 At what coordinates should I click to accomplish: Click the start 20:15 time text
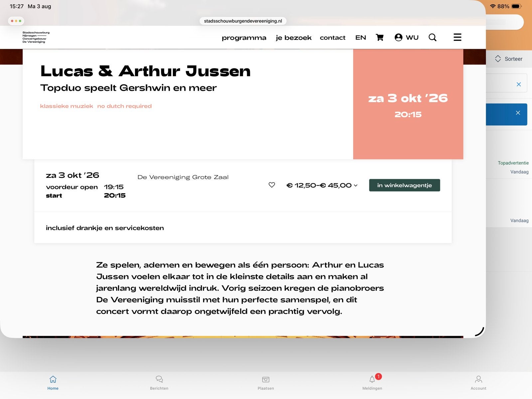pyautogui.click(x=86, y=196)
